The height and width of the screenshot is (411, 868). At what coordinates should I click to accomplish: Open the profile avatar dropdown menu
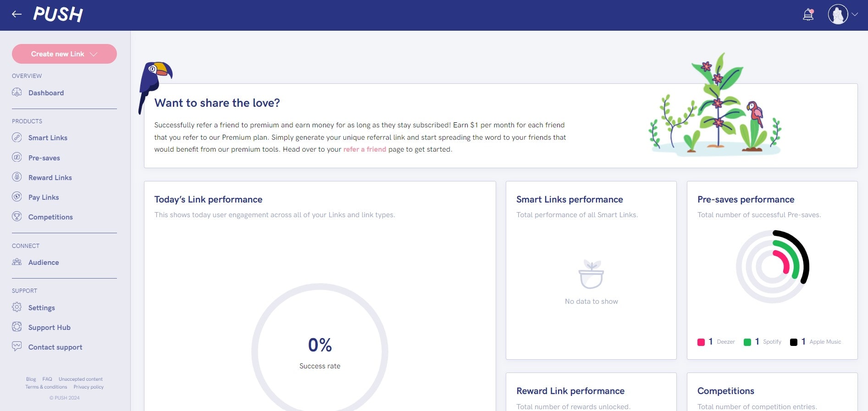[839, 14]
